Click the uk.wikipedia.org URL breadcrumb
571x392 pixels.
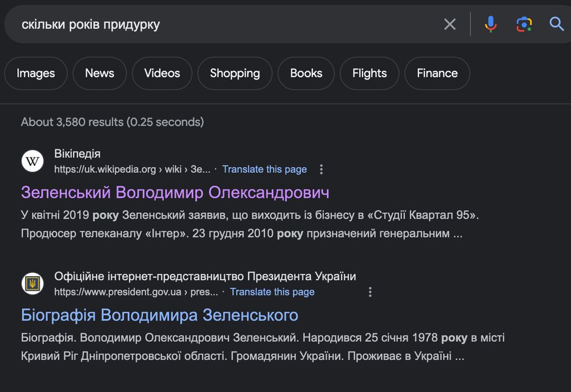[x=132, y=169]
